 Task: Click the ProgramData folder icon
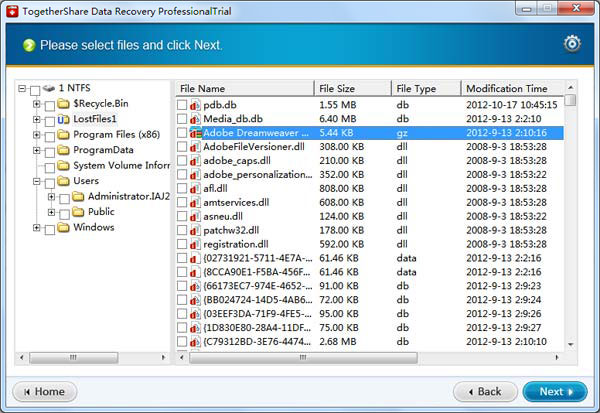point(63,150)
